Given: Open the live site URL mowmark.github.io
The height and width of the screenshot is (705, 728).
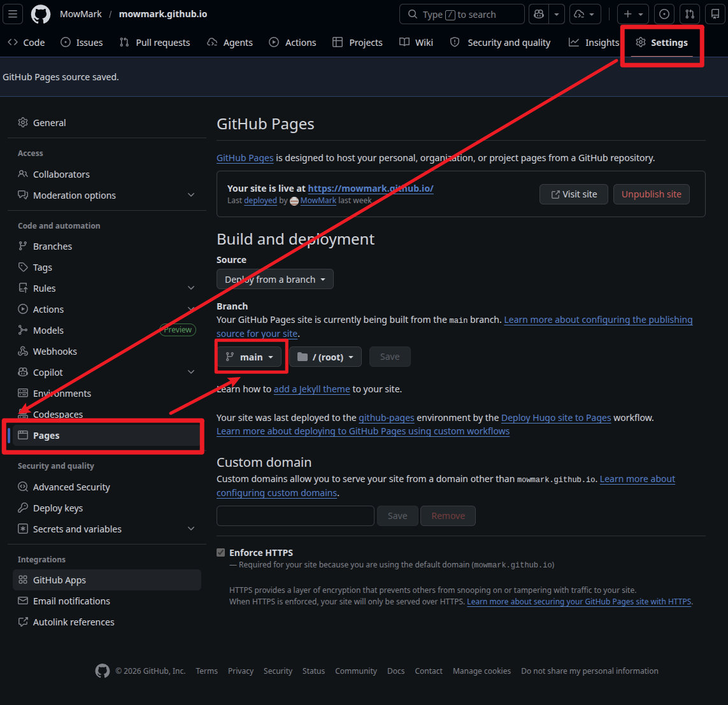Looking at the screenshot, I should 371,188.
